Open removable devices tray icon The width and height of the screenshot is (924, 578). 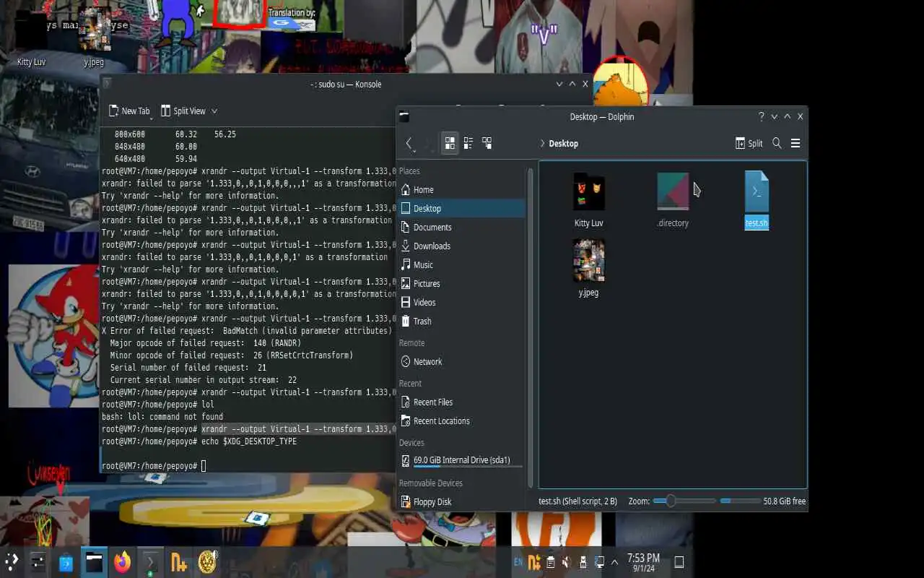click(583, 561)
